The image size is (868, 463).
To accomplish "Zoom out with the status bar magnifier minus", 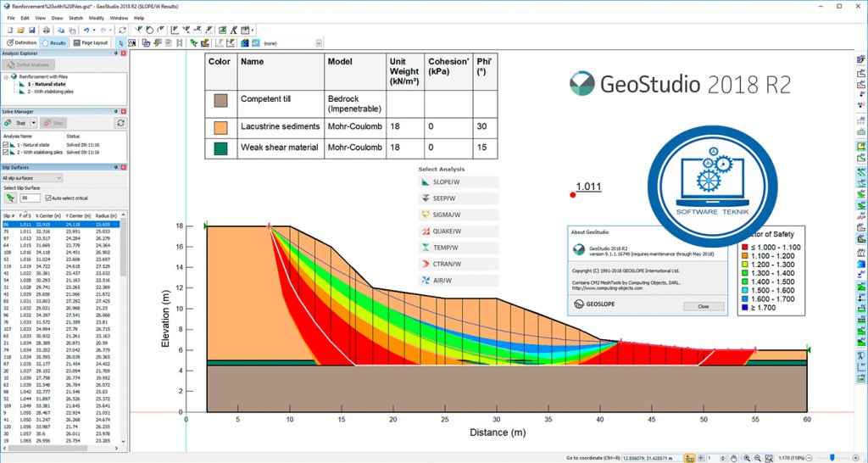I will coord(757,458).
